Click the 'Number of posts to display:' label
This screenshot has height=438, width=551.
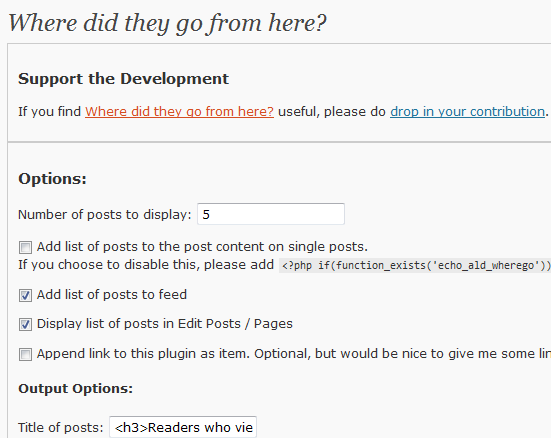105,214
